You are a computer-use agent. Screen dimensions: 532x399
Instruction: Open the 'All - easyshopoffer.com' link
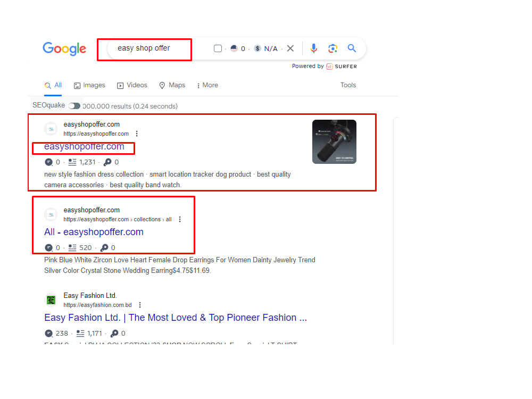click(94, 232)
